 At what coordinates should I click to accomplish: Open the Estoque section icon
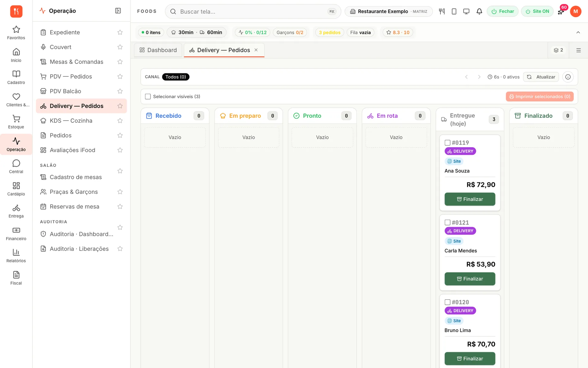tap(16, 122)
